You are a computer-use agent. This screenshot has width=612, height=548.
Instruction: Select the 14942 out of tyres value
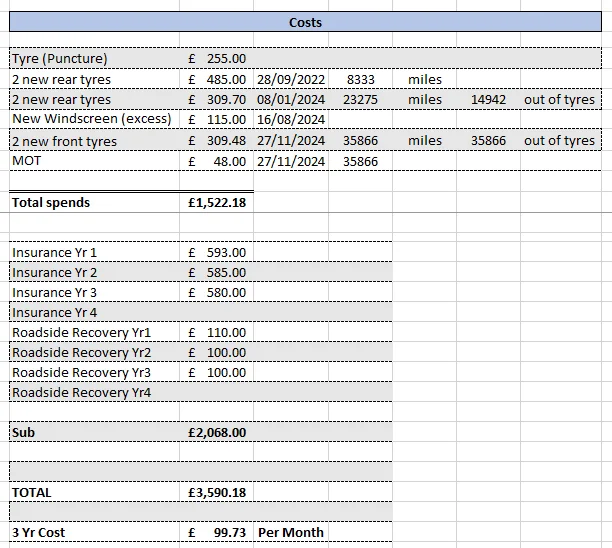point(488,100)
